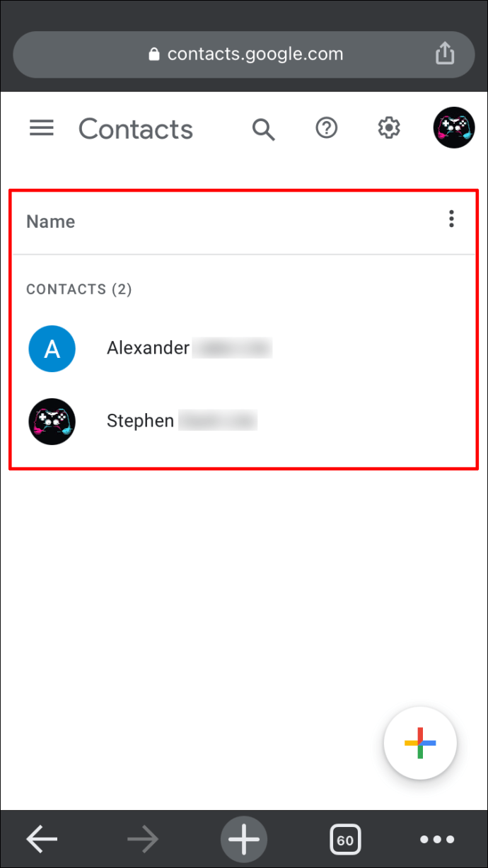Image resolution: width=488 pixels, height=868 pixels.
Task: Tap the Contacts page title
Action: pyautogui.click(x=136, y=129)
